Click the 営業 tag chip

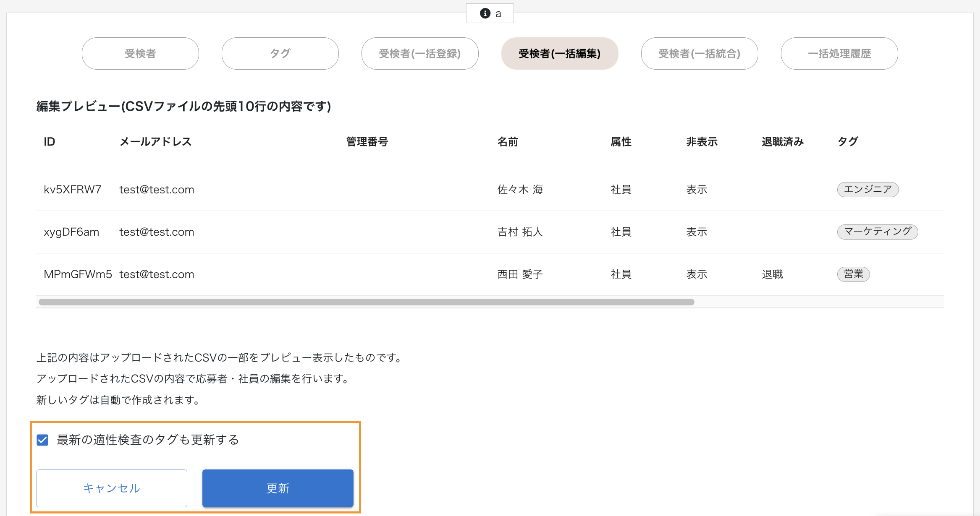point(853,274)
